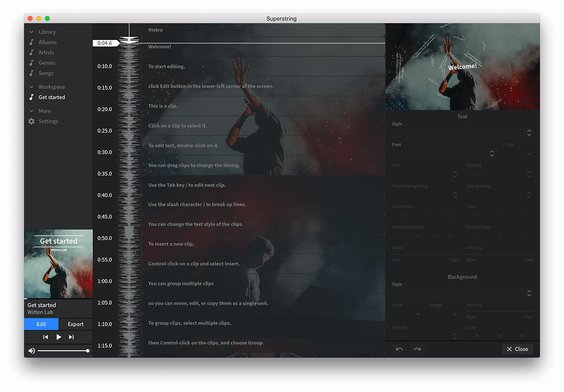Select 'You can drag clips' clip

click(x=263, y=165)
